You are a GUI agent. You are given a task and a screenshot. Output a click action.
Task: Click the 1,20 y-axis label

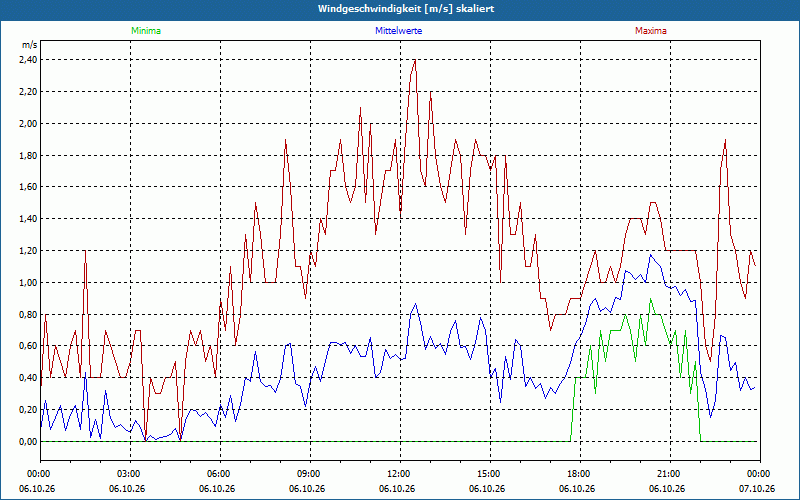(28, 251)
